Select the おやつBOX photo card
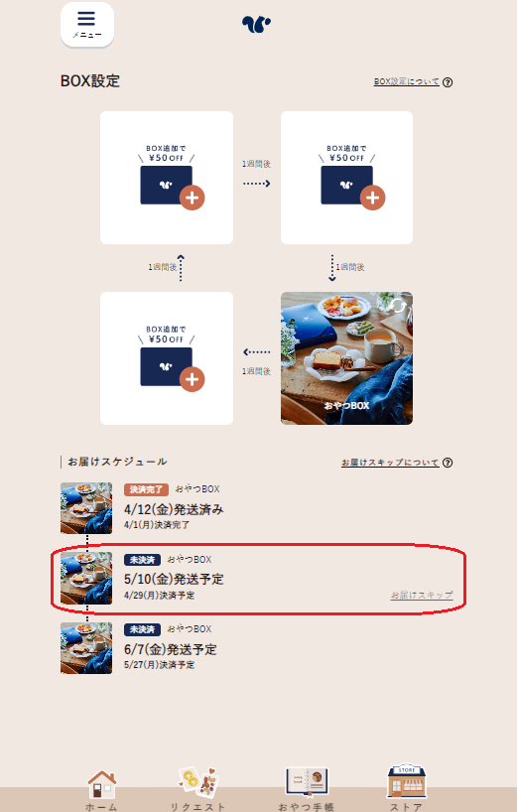 [x=346, y=358]
